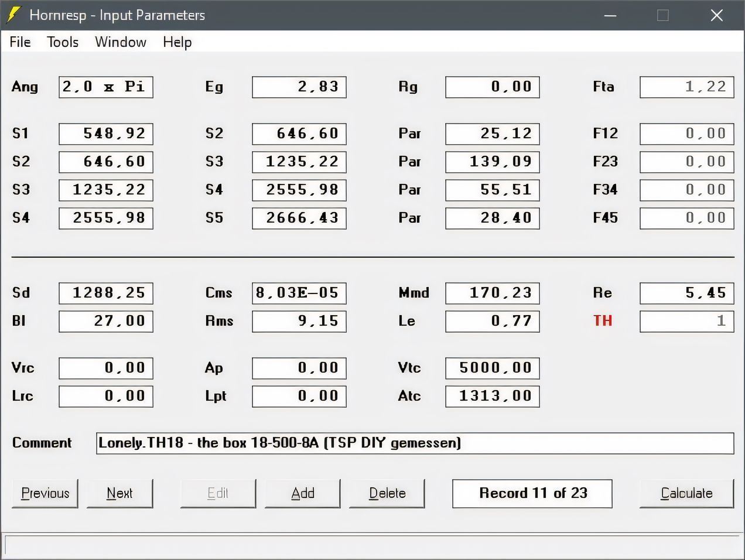Image resolution: width=745 pixels, height=560 pixels.
Task: Click the F34 field
Action: click(687, 190)
